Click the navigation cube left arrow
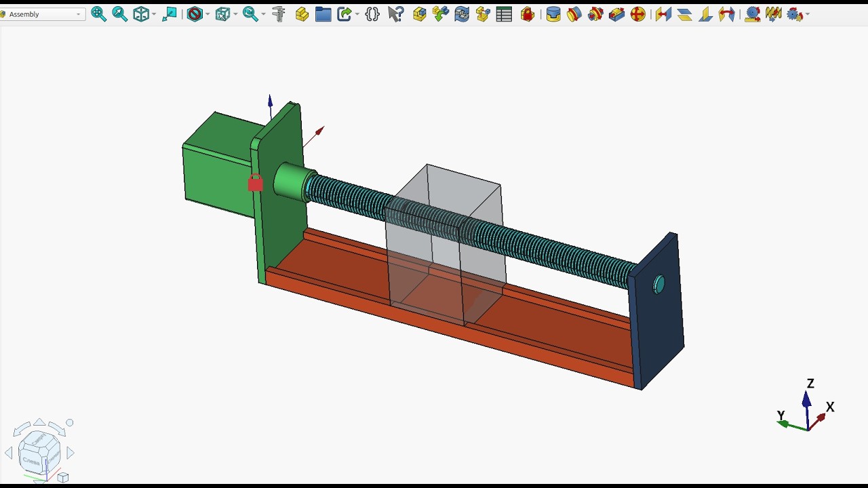 (x=9, y=453)
